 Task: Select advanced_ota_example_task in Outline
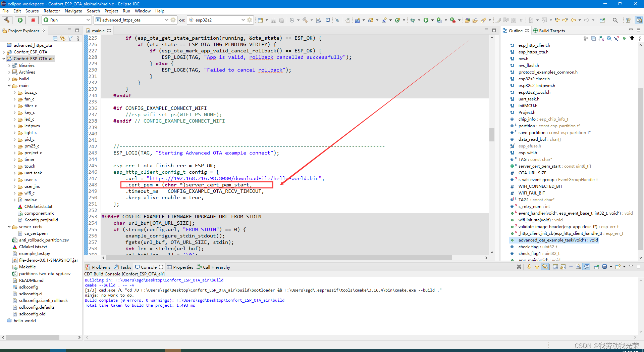(x=558, y=240)
